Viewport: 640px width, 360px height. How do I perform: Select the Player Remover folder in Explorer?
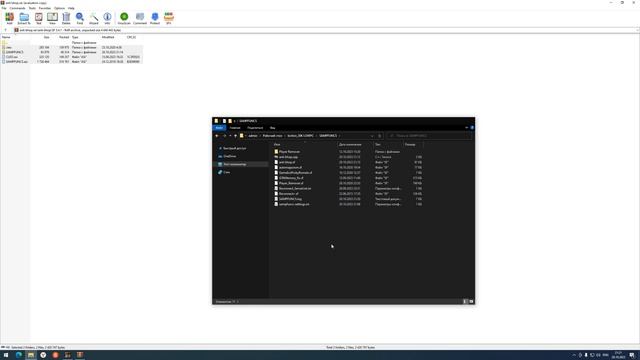[x=289, y=151]
